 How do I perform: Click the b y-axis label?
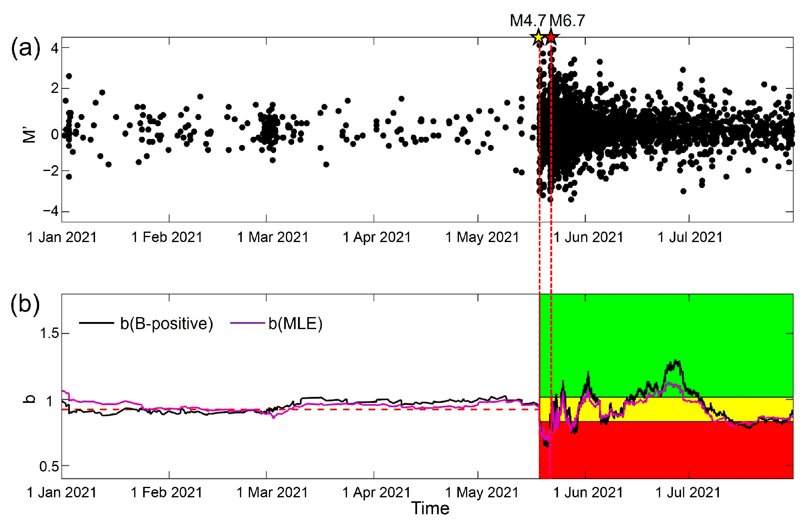pos(29,399)
